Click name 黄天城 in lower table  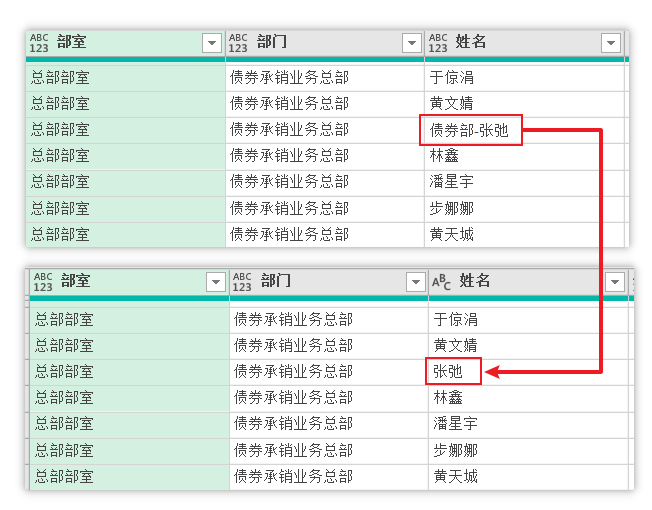456,477
